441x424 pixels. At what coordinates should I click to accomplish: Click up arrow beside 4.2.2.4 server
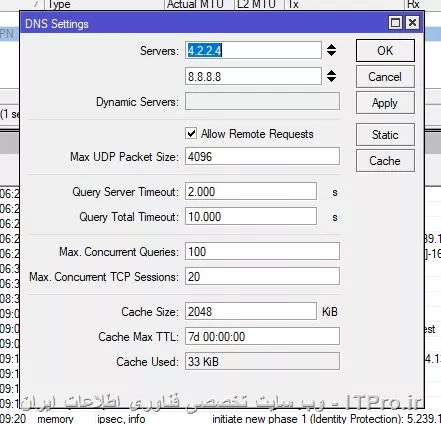331,47
